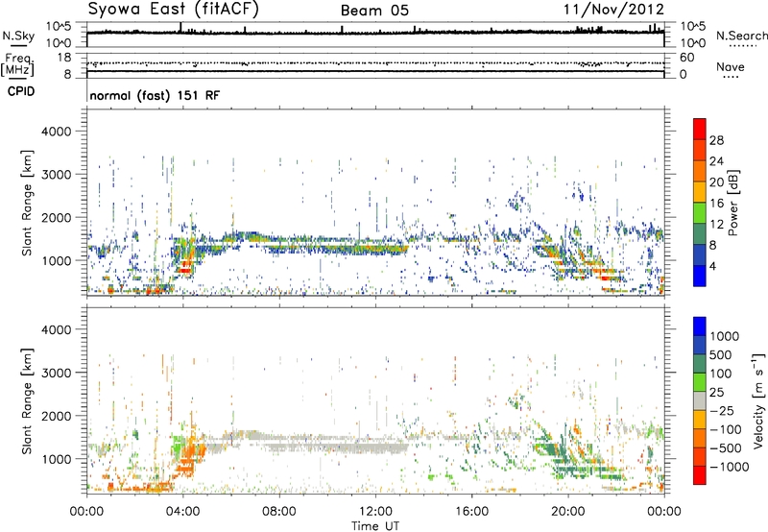The image size is (768, 532).
Task: Click the 'Nave' legend label
Action: click(731, 66)
